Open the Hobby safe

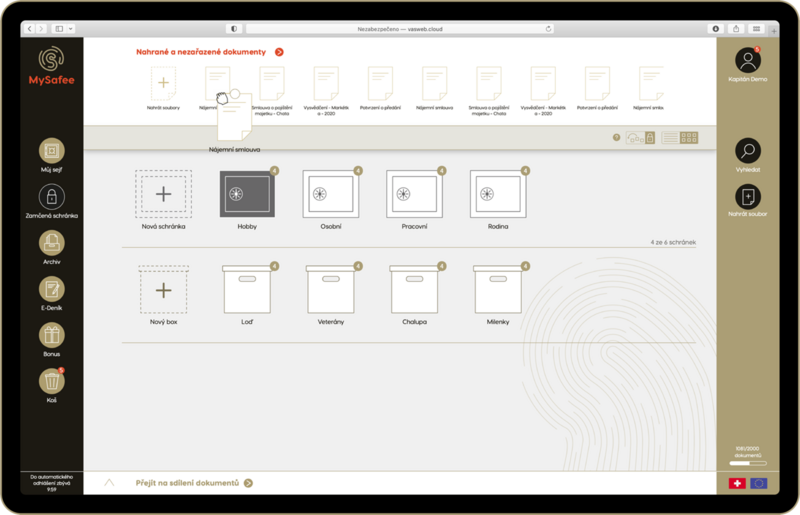pyautogui.click(x=247, y=194)
